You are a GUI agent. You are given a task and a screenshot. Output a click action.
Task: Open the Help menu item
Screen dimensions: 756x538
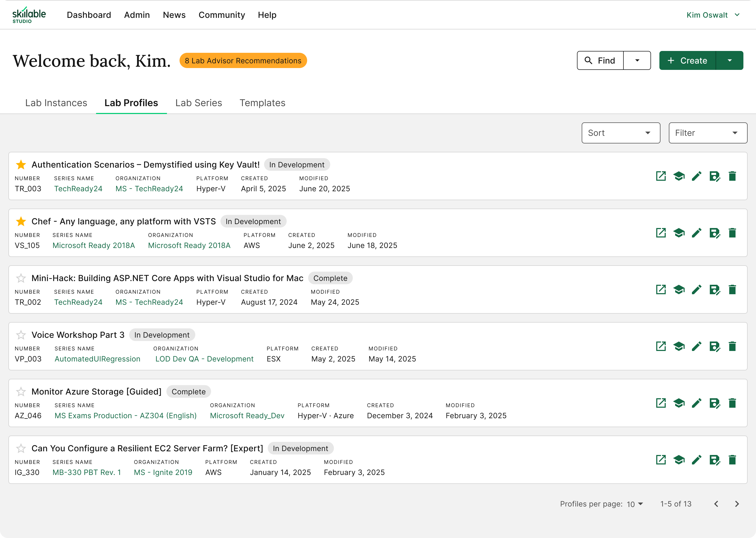click(x=267, y=15)
